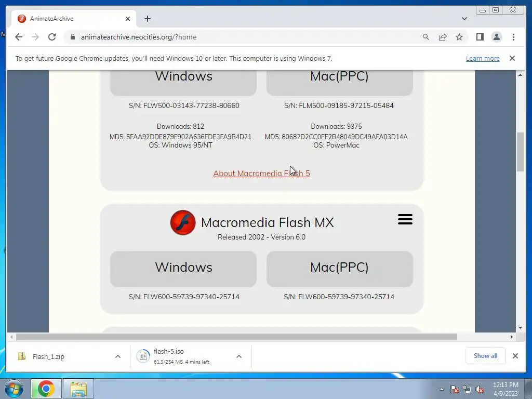Open Action Center flag icon

click(454, 389)
